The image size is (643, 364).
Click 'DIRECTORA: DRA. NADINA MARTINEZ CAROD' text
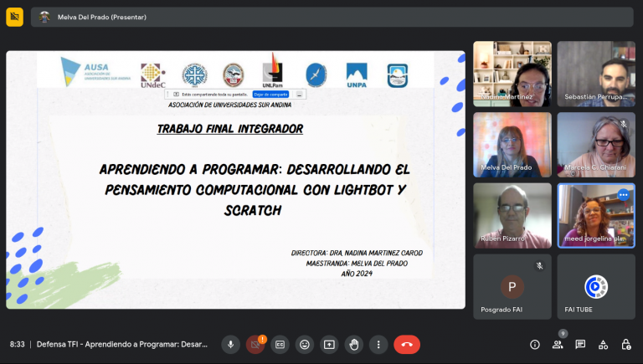(357, 253)
